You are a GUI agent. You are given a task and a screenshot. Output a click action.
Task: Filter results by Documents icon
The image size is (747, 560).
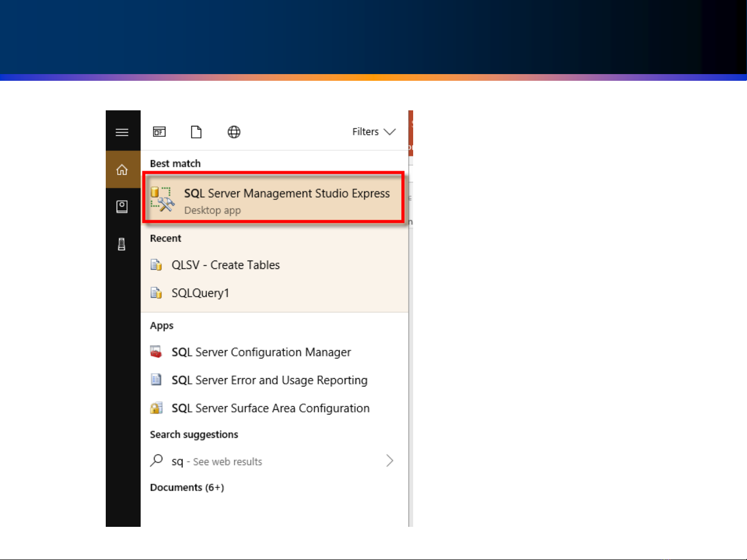point(196,132)
